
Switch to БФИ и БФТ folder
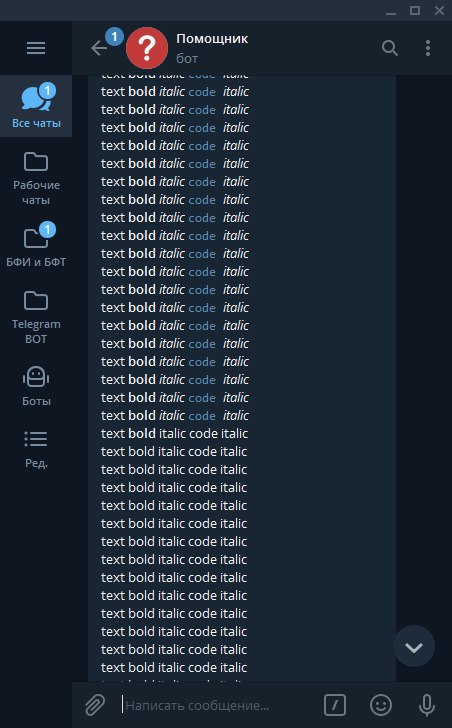pyautogui.click(x=36, y=246)
